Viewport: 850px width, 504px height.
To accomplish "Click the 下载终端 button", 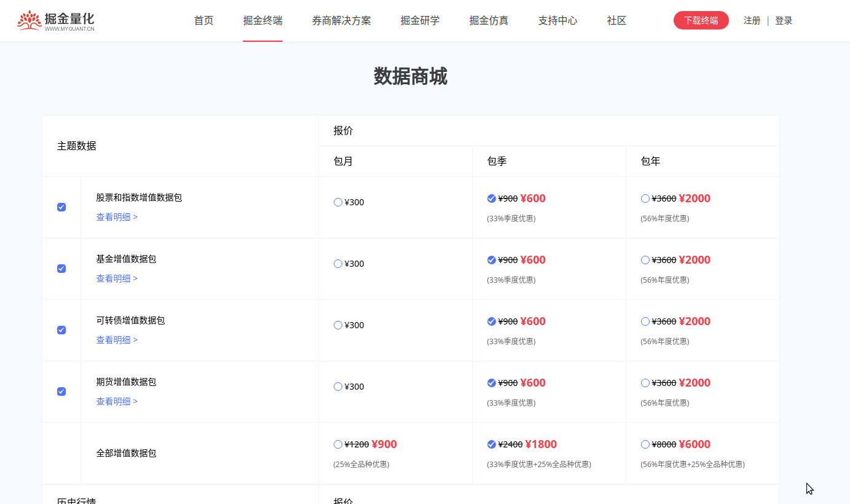I will pyautogui.click(x=701, y=20).
